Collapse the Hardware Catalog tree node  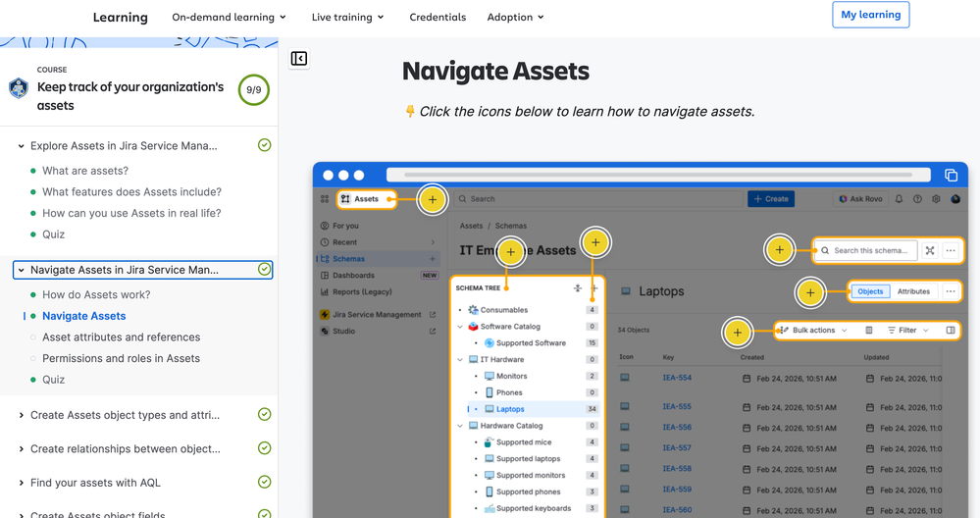click(460, 426)
